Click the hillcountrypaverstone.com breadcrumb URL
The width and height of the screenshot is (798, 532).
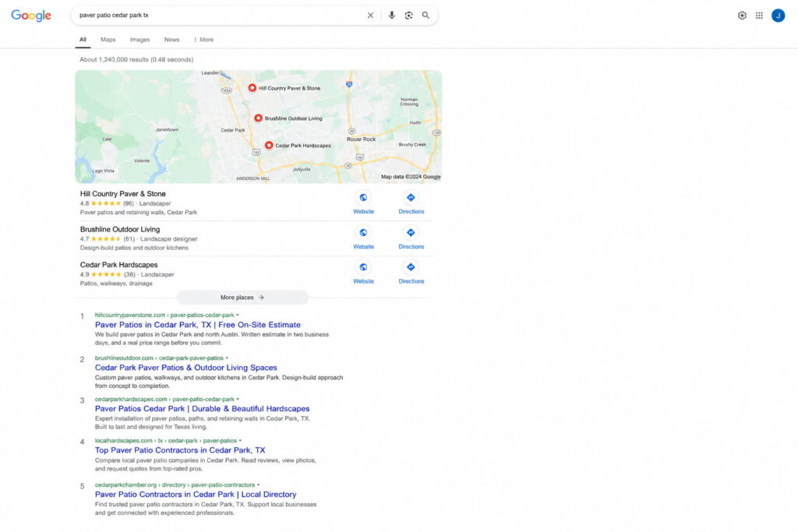(164, 315)
